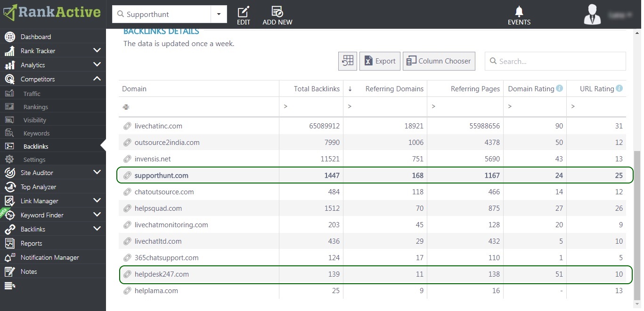644x311 pixels.
Task: Click the invensis.net domain cell
Action: pos(199,159)
